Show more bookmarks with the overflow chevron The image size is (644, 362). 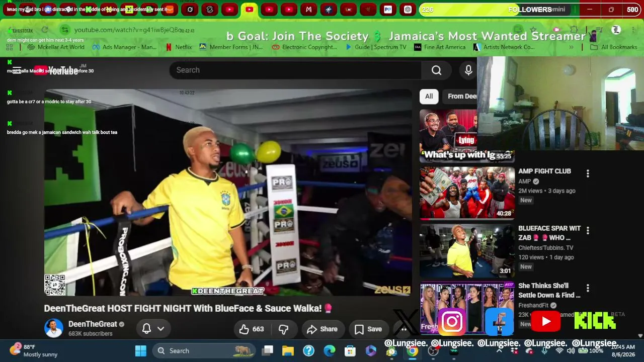(571, 47)
